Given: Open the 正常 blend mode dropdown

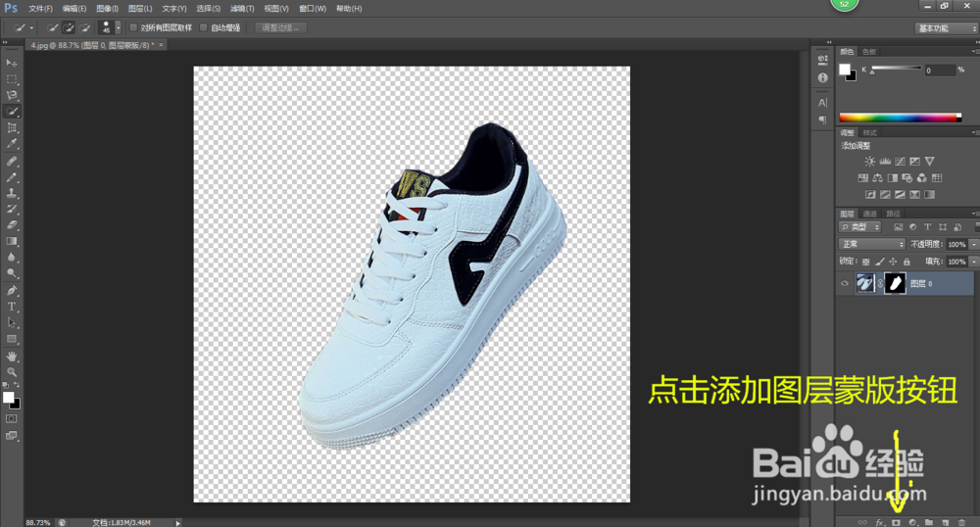Looking at the screenshot, I should pos(871,244).
